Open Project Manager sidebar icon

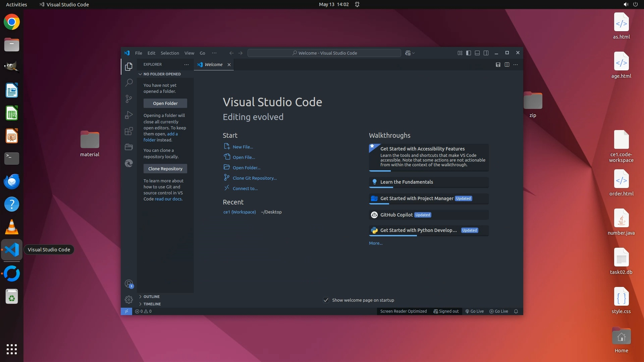coord(129,147)
